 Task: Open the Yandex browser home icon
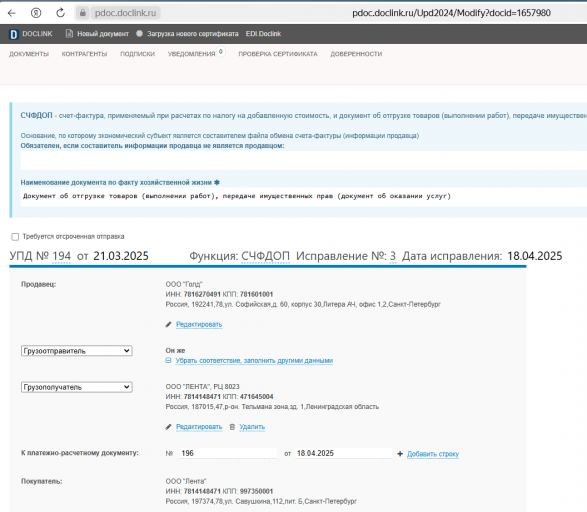pyautogui.click(x=36, y=13)
